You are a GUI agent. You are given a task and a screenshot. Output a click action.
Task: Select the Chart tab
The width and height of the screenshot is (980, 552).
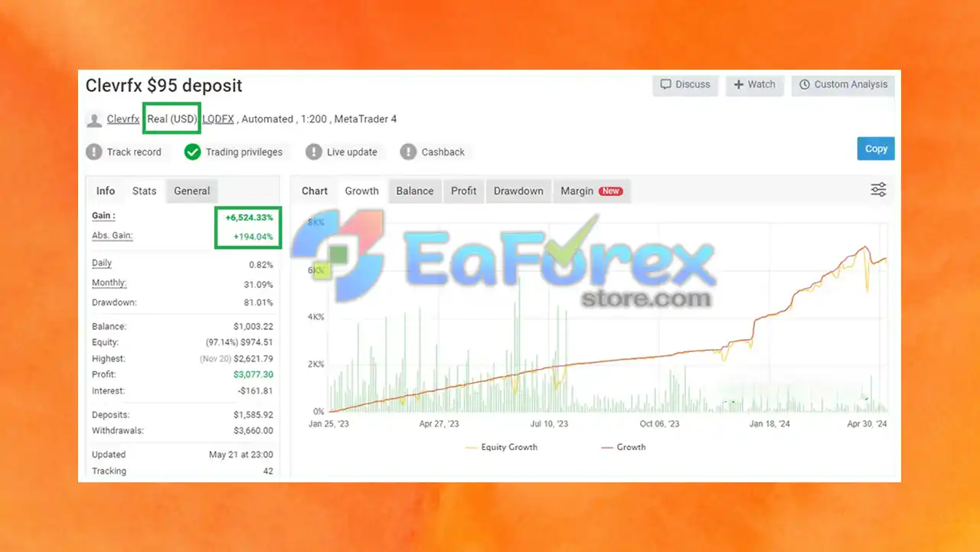315,191
